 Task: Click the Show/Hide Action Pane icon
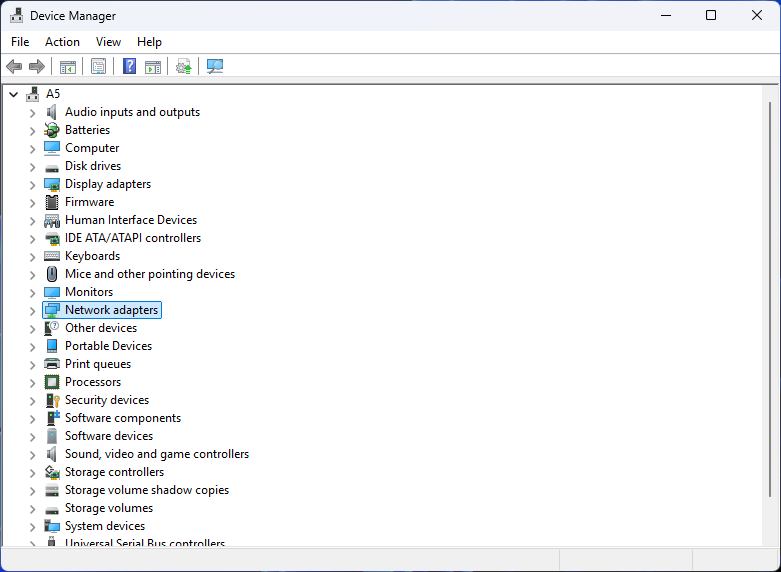point(153,67)
